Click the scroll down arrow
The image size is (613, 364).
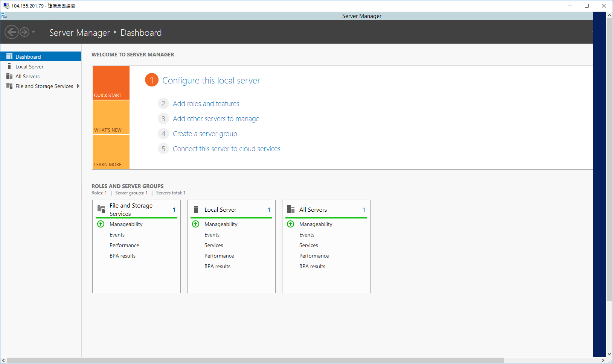click(610, 354)
